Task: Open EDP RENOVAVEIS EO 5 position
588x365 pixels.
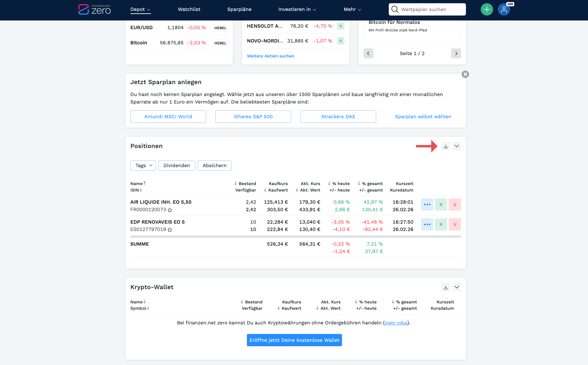Action: [x=158, y=222]
